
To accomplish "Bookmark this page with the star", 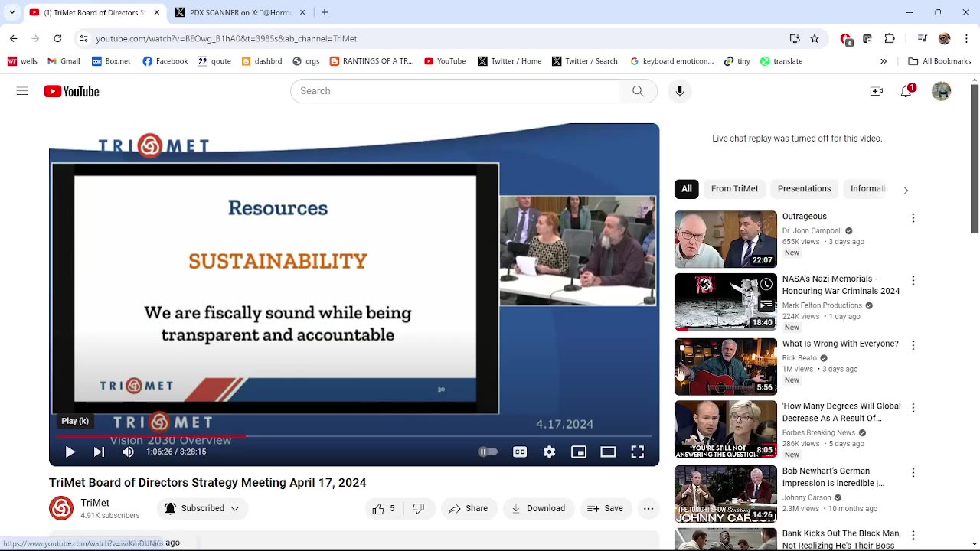I will 815,38.
